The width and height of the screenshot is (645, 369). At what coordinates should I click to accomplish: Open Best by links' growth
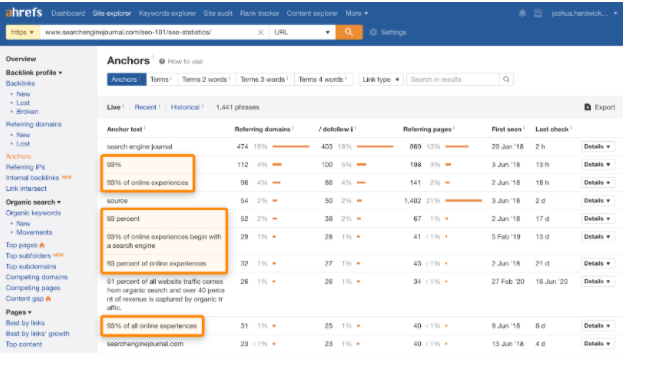point(37,334)
